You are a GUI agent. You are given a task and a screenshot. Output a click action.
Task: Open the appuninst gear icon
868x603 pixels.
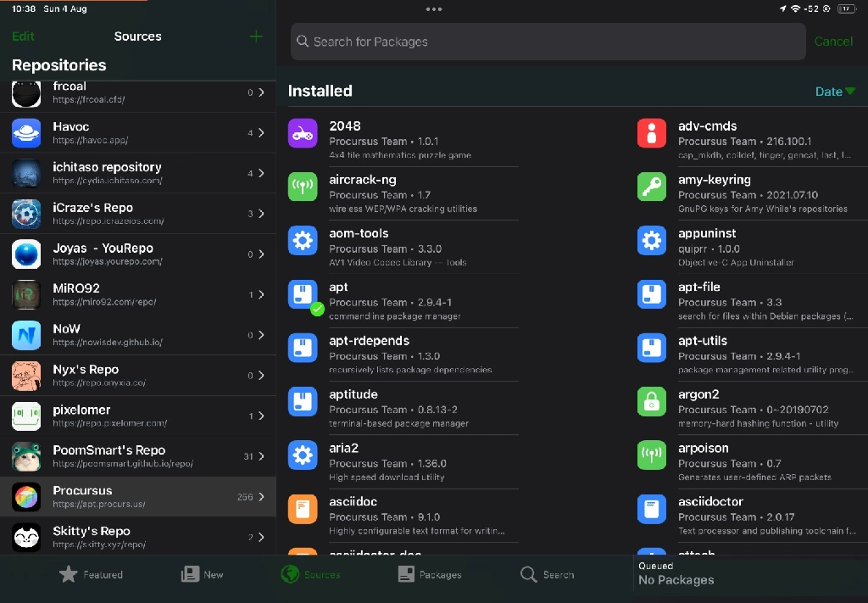(x=652, y=241)
